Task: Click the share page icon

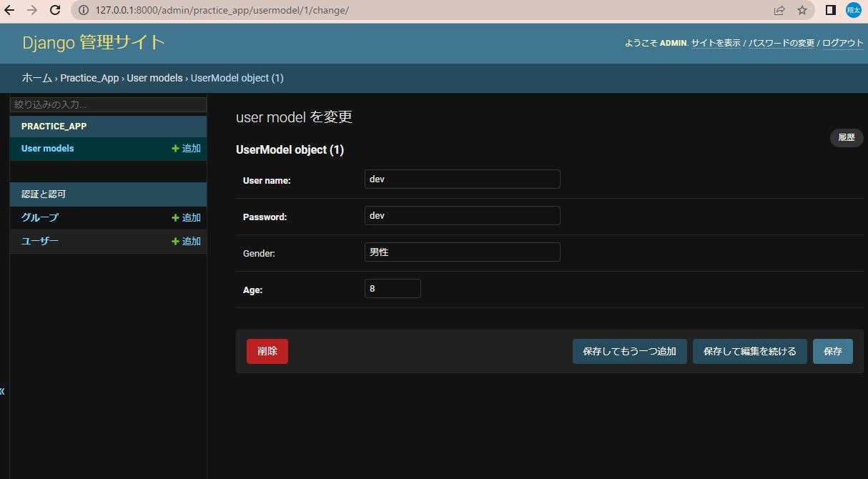Action: (779, 11)
